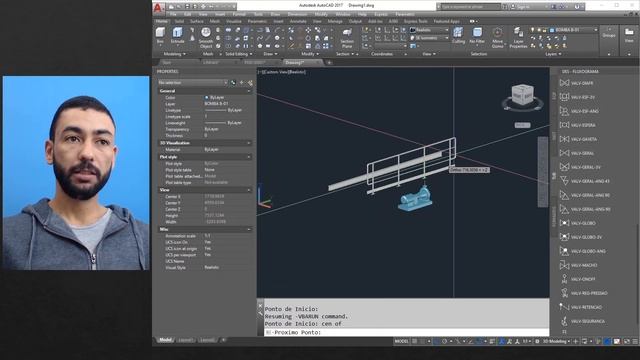Expand the Modeling panel dropdown
Image resolution: width=640 pixels, height=360 pixels.
174,54
